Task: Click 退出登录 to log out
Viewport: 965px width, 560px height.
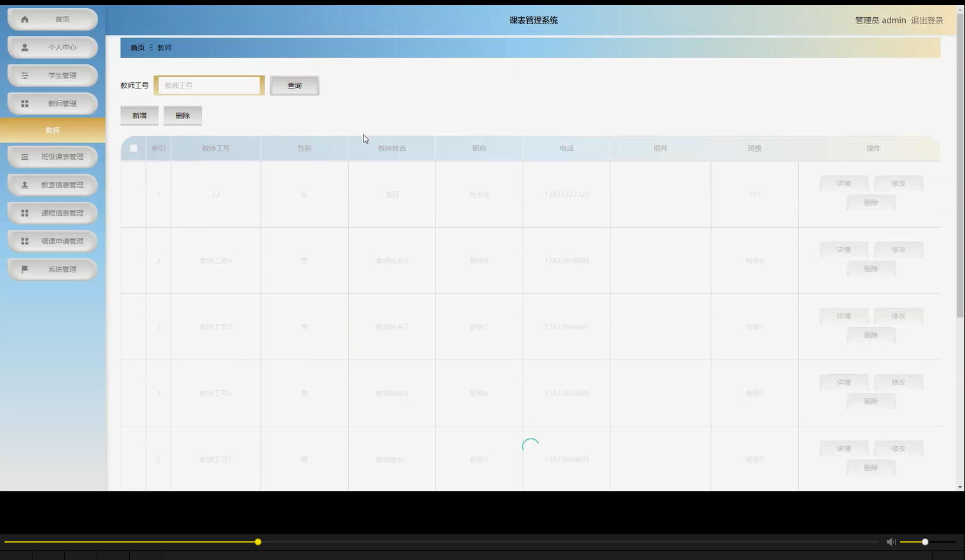Action: tap(927, 20)
